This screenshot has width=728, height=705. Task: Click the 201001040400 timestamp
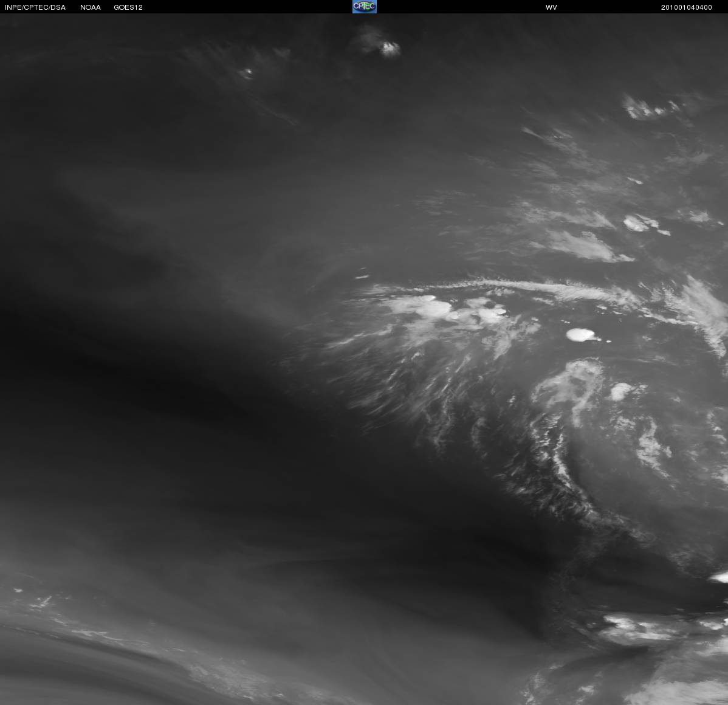point(686,7)
